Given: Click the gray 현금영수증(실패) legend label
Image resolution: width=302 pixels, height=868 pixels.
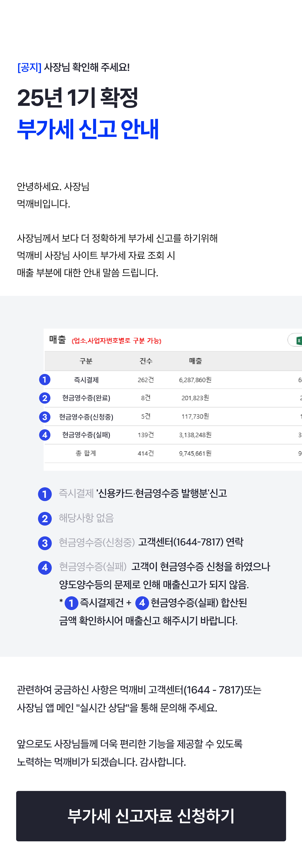Looking at the screenshot, I should 92,567.
